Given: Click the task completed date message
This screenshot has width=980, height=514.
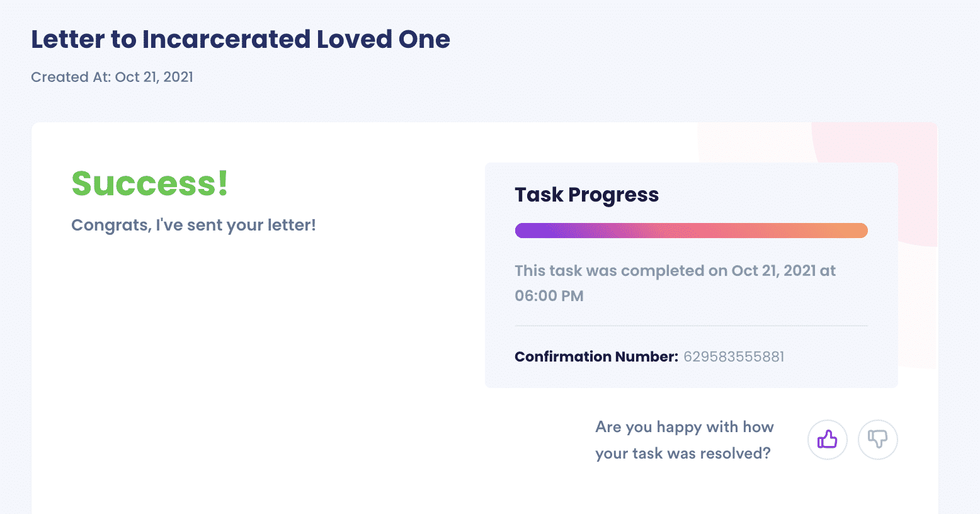Looking at the screenshot, I should (x=675, y=283).
